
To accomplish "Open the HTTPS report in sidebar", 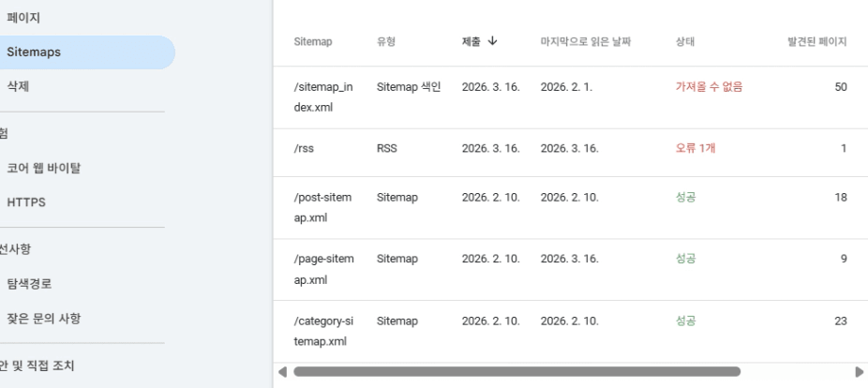I will click(26, 201).
